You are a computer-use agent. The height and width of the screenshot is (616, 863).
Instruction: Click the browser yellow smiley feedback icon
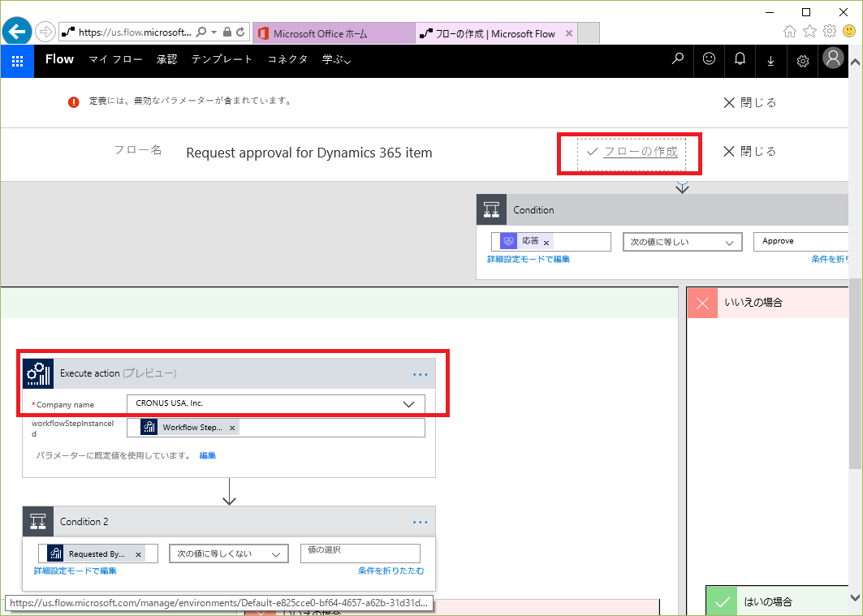849,32
